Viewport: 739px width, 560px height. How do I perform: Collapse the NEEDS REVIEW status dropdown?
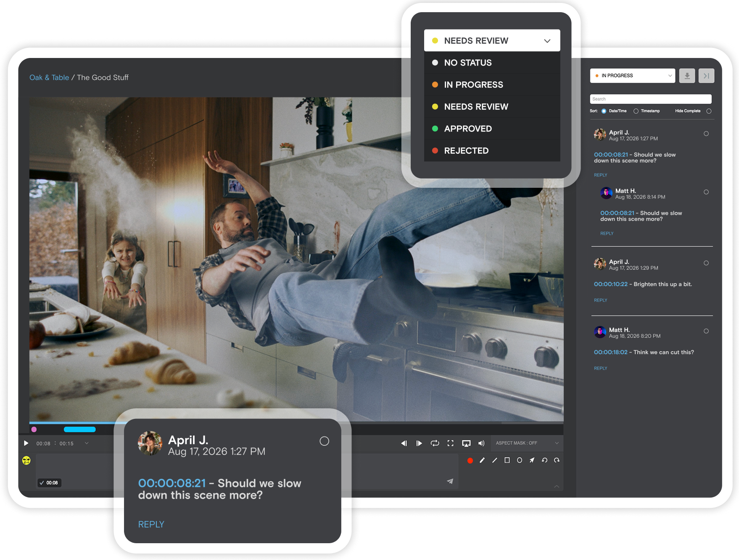tap(492, 41)
